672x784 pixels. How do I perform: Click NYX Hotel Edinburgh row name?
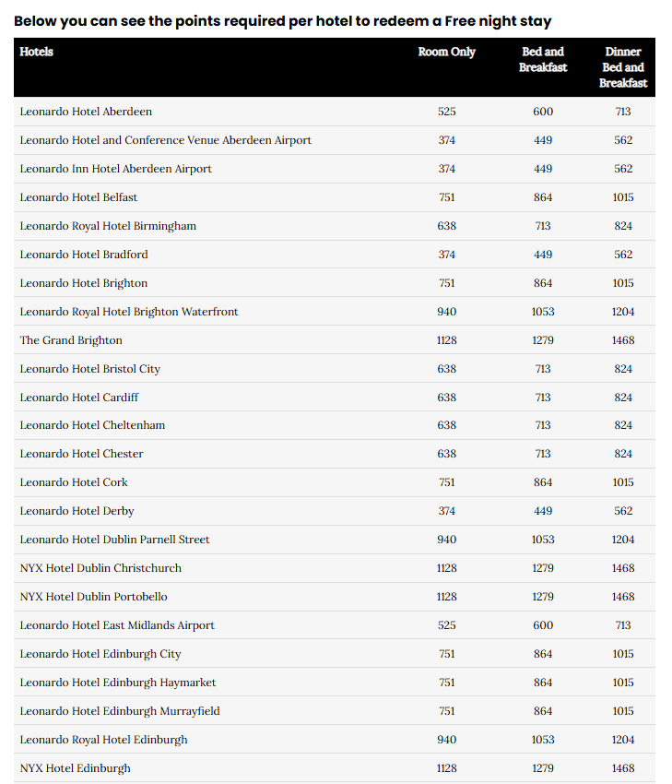click(75, 768)
